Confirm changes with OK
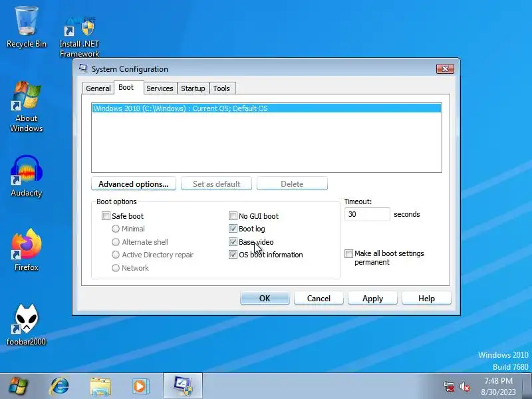Screen dimensions: 532x399 click(x=265, y=298)
